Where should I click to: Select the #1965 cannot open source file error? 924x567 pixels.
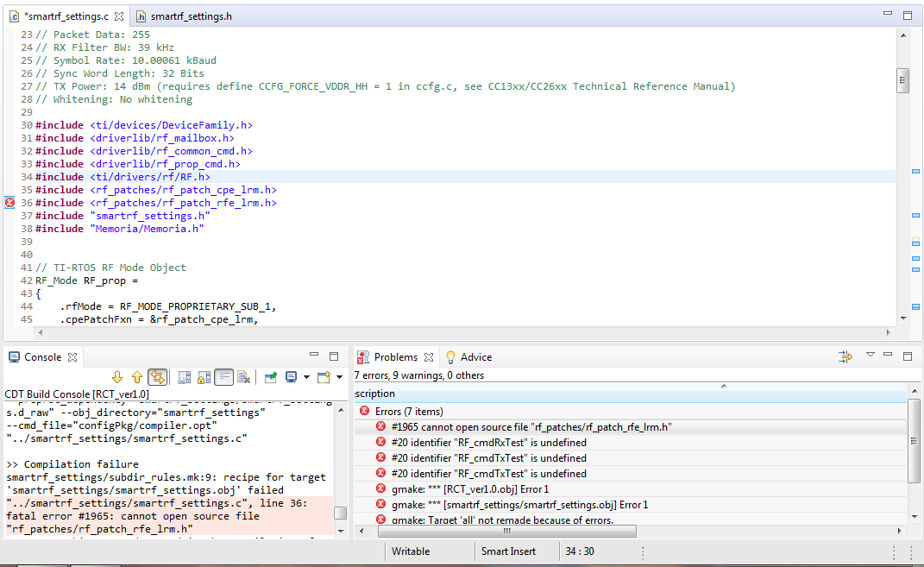click(632, 426)
